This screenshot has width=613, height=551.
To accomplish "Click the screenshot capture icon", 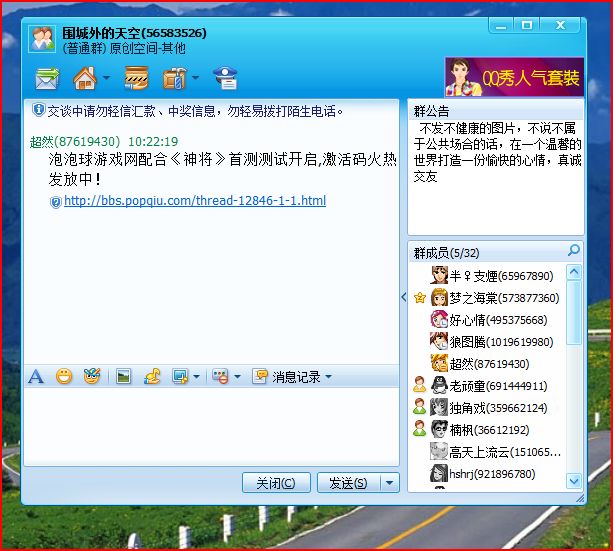I will 180,377.
